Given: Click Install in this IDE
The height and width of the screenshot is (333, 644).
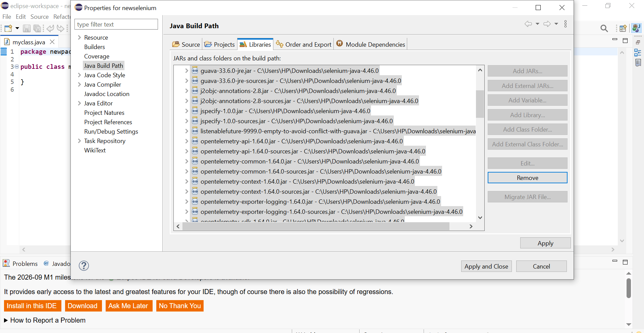Looking at the screenshot, I should point(33,306).
